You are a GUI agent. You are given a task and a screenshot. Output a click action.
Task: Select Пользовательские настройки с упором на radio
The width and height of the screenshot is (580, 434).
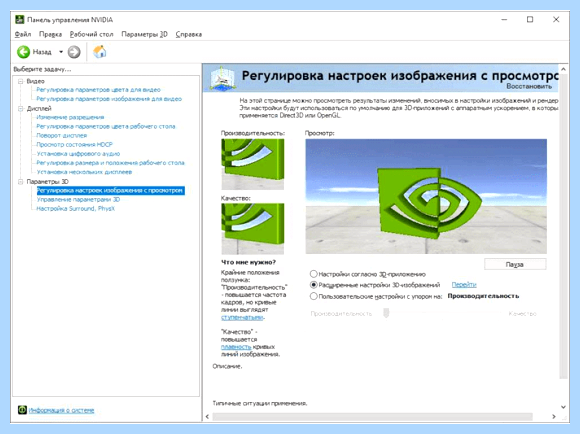tap(314, 296)
